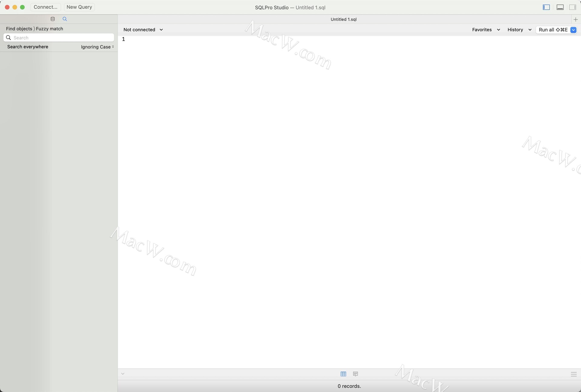Click the Connect... button

tap(45, 7)
